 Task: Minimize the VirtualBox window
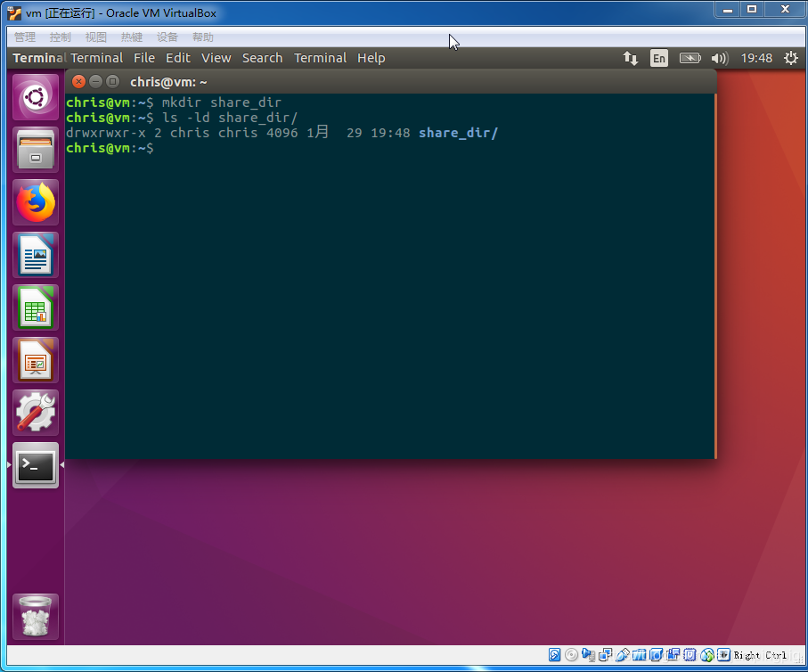728,9
